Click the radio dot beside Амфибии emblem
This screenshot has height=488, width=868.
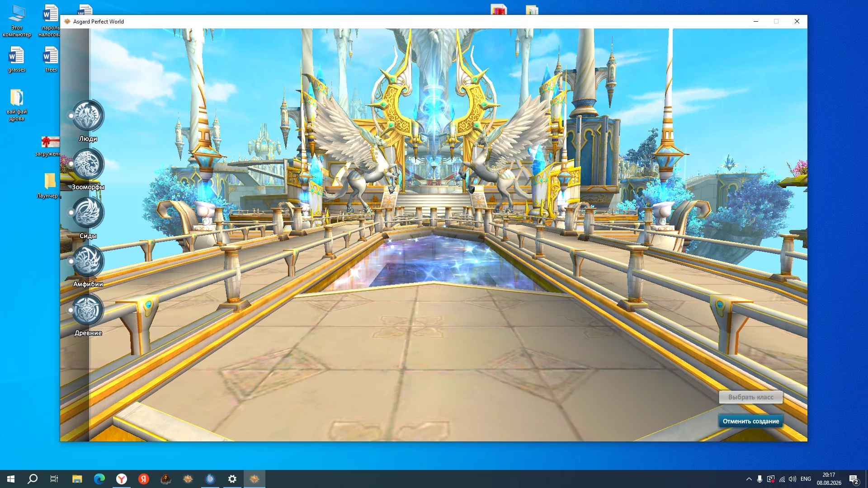(71, 261)
